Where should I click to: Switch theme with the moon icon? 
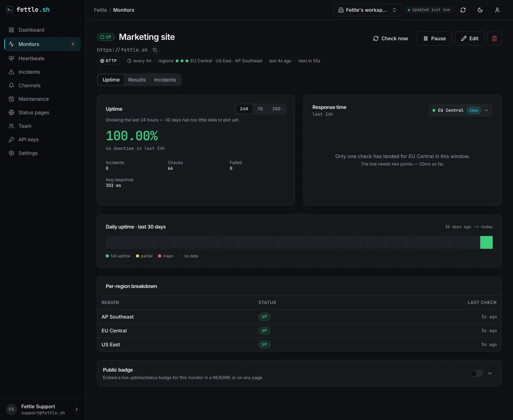480,10
